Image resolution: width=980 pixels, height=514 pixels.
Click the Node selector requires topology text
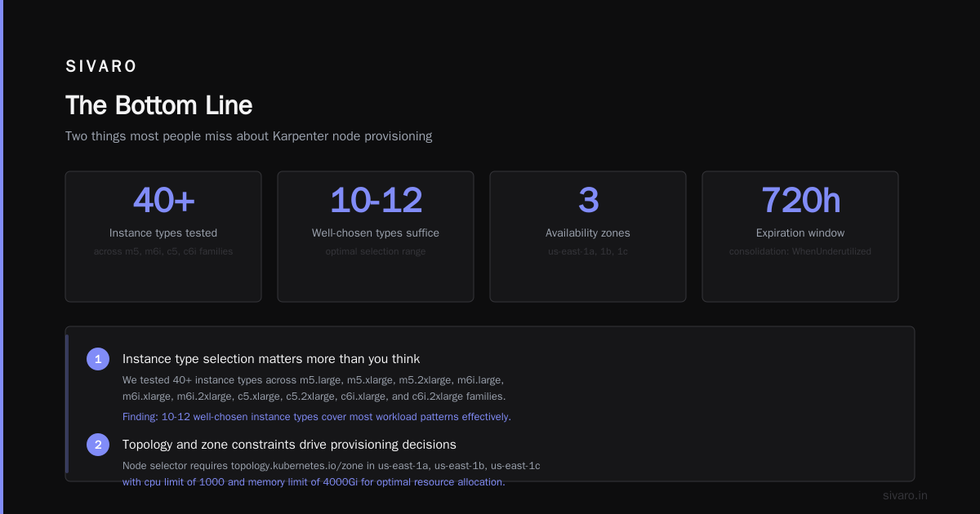[332, 466]
